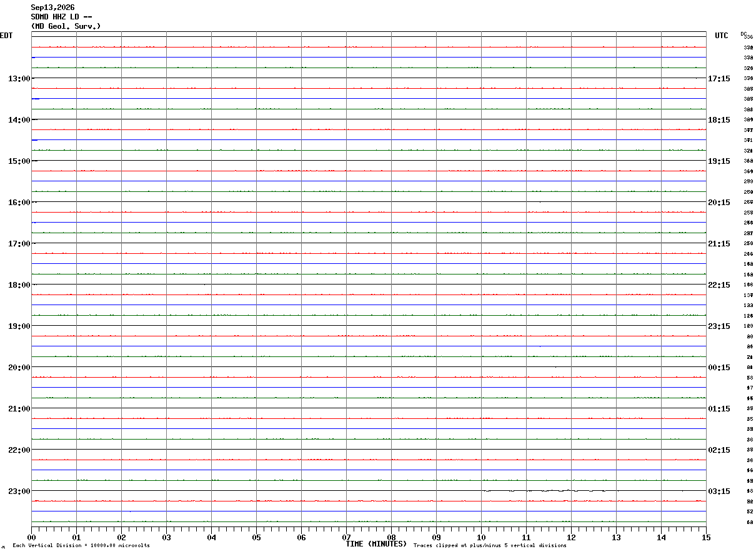
Task: Click the 00:15 UTC time label
Action: pyautogui.click(x=719, y=368)
